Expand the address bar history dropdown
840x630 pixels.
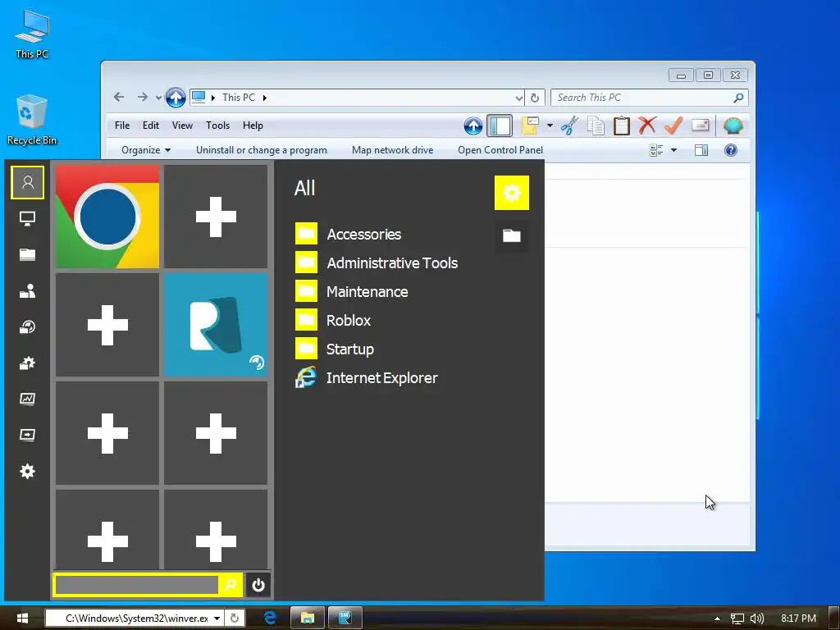(518, 98)
